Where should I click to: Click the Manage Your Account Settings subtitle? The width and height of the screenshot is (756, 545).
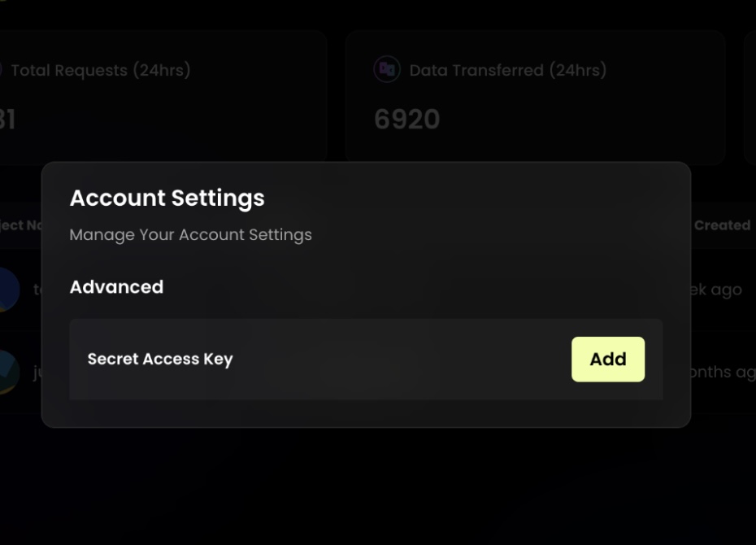point(190,235)
